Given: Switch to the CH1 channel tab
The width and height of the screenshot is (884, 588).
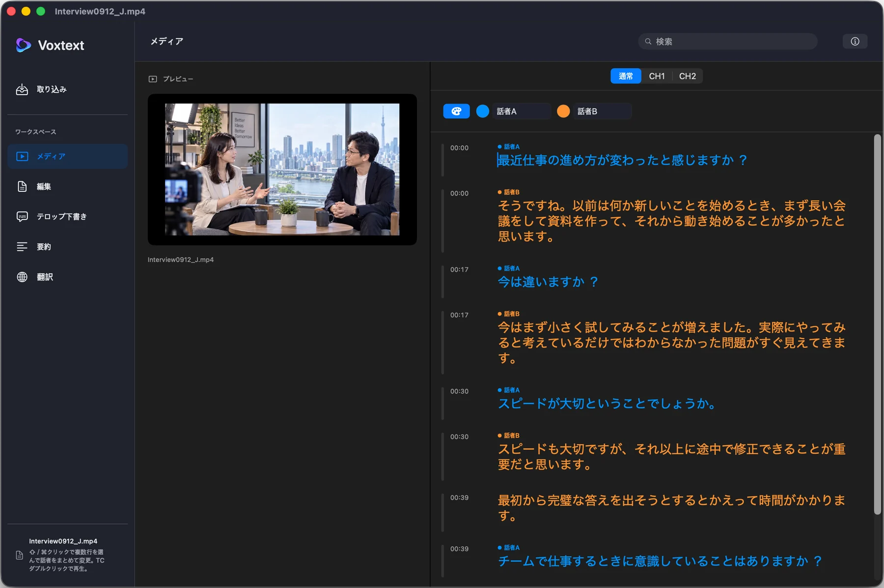Looking at the screenshot, I should pos(657,76).
